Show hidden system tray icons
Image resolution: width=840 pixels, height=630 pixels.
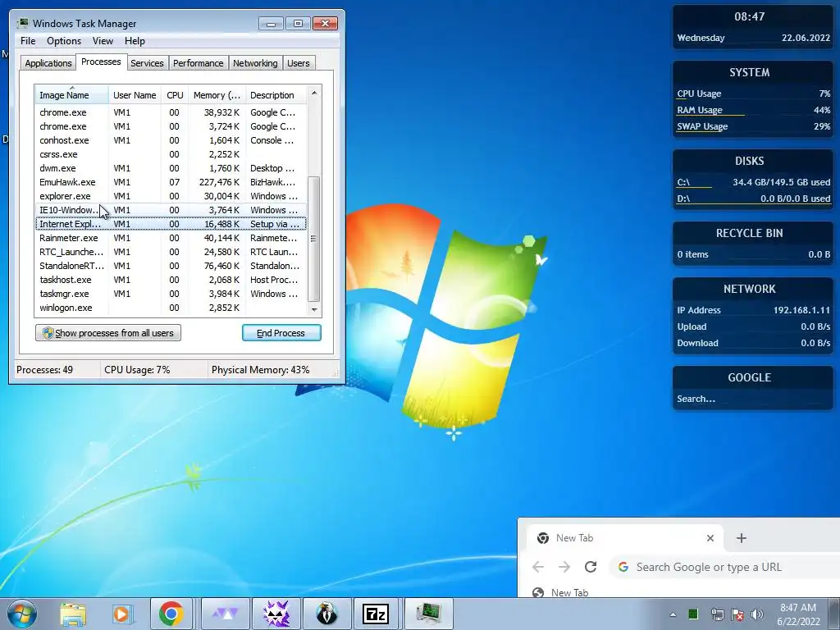673,614
